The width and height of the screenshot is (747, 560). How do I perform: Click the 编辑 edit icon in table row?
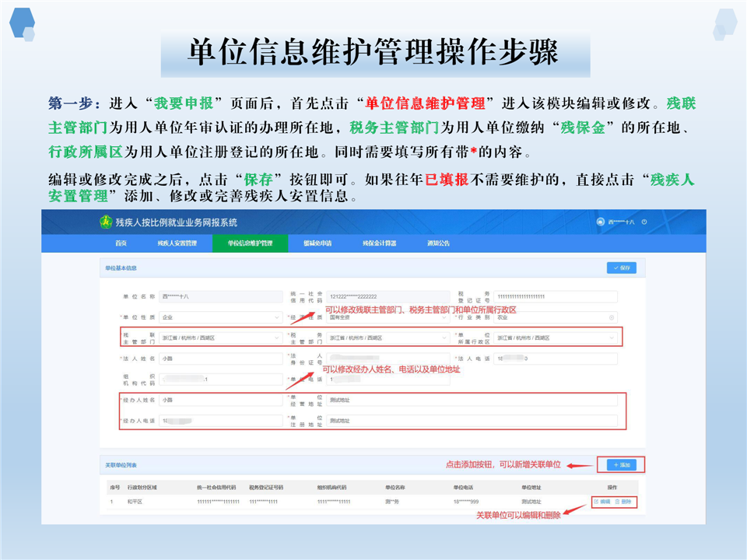(596, 502)
